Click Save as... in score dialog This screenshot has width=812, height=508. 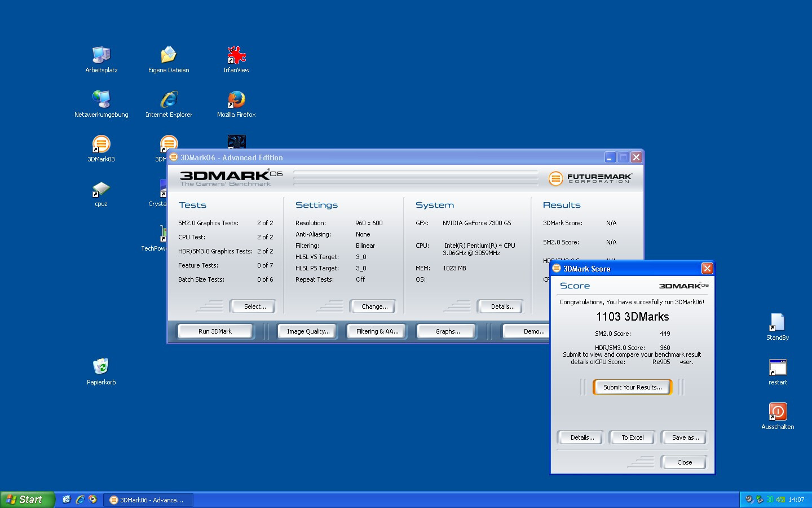click(x=684, y=437)
